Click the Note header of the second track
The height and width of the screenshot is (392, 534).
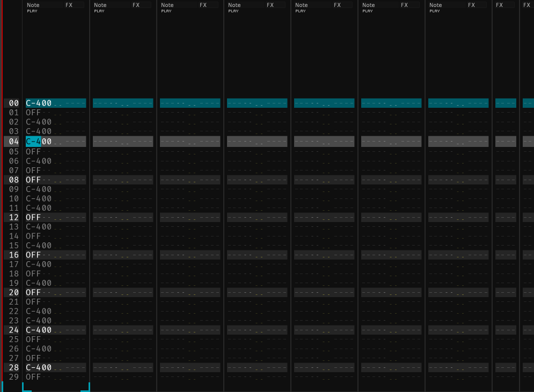(100, 5)
